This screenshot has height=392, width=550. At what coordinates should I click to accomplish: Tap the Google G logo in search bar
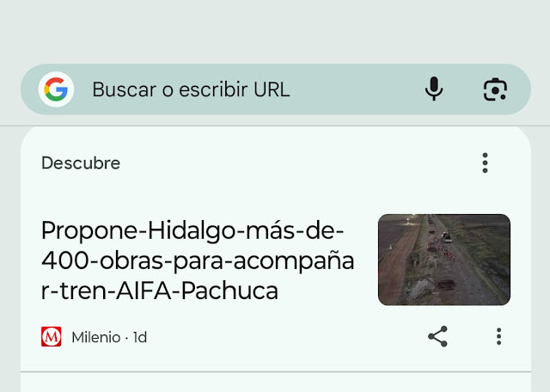click(x=56, y=89)
